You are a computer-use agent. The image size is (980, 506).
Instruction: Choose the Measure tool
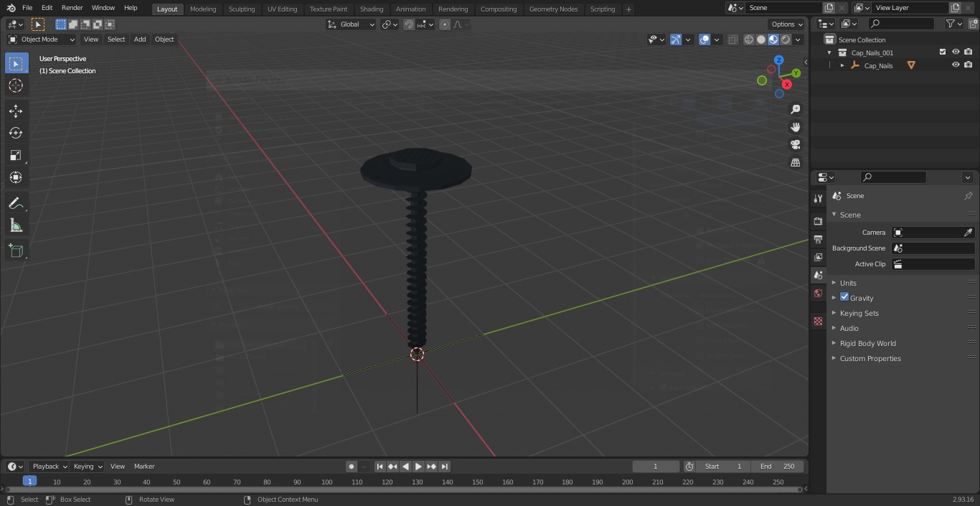17,225
